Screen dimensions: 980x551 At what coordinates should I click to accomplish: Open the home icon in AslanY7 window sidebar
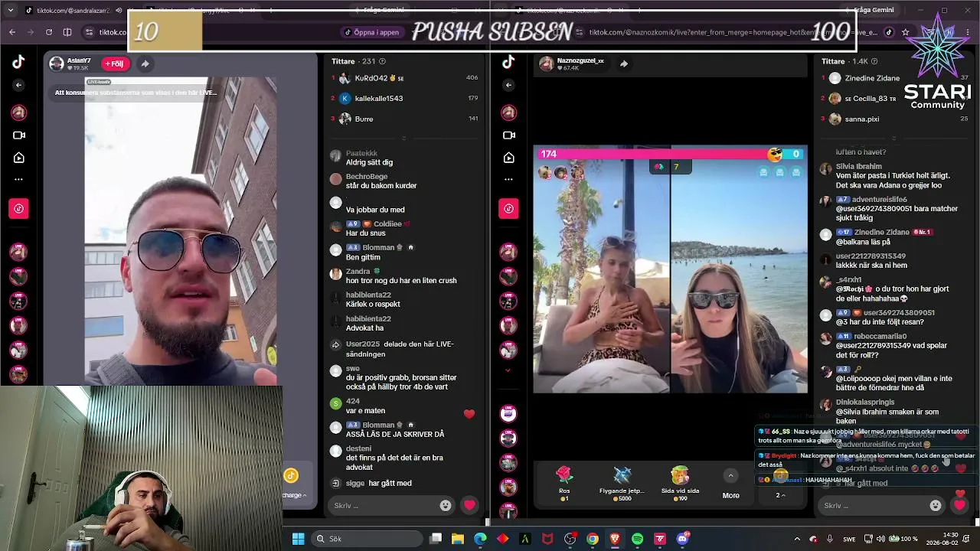[18, 158]
